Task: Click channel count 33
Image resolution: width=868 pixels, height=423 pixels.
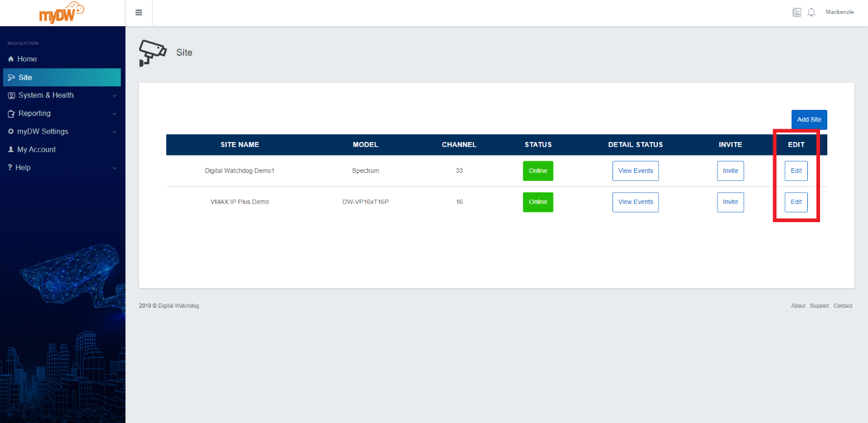Action: click(459, 171)
